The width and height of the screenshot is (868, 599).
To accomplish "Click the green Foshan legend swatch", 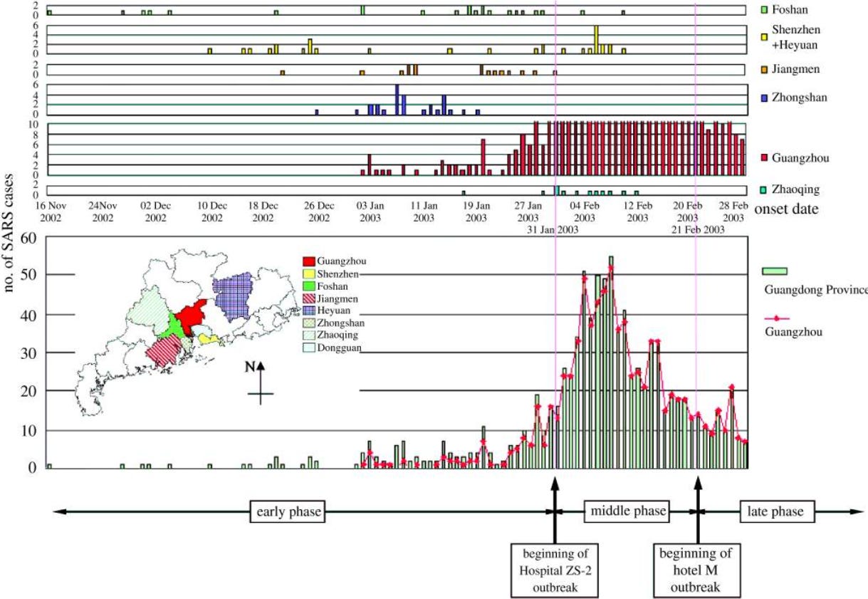I will point(764,10).
